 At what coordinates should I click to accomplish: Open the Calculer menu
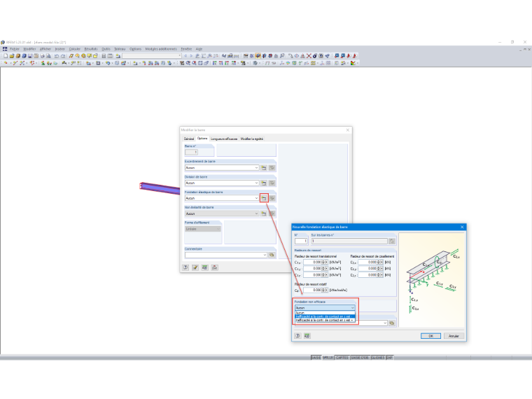(x=75, y=49)
